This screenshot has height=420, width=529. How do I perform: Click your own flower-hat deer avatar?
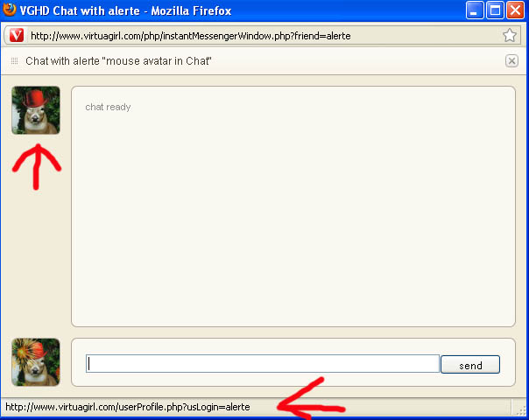[x=36, y=362]
